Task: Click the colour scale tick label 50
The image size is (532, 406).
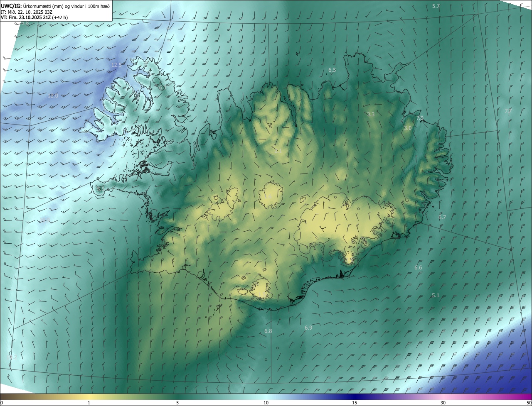Action: [529, 403]
